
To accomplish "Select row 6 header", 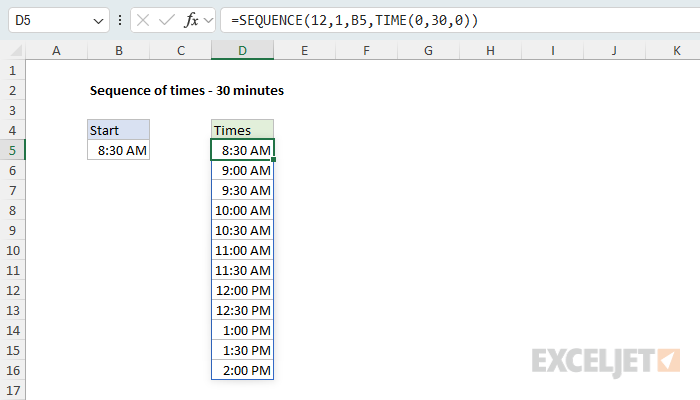I will click(12, 171).
